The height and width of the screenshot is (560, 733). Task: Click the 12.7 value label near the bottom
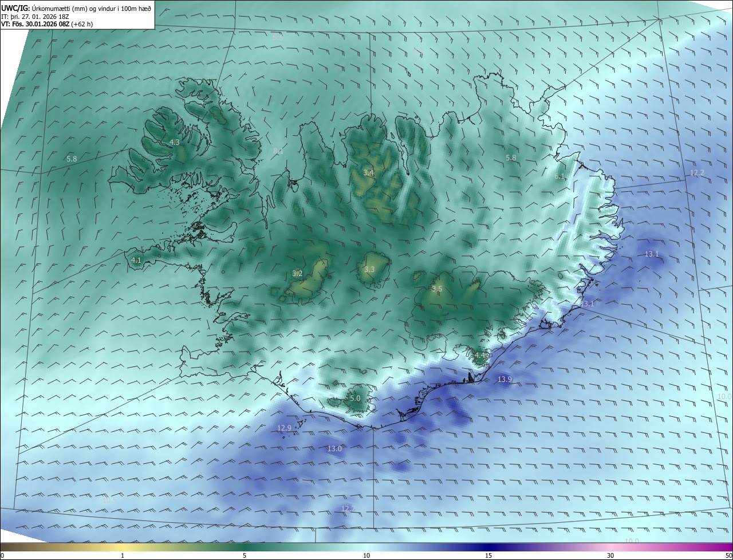tap(348, 508)
